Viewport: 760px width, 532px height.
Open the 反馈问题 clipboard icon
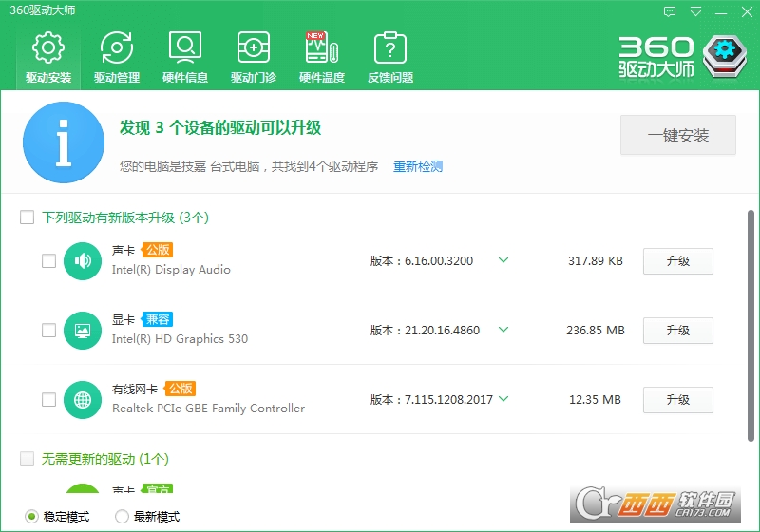pyautogui.click(x=390, y=47)
